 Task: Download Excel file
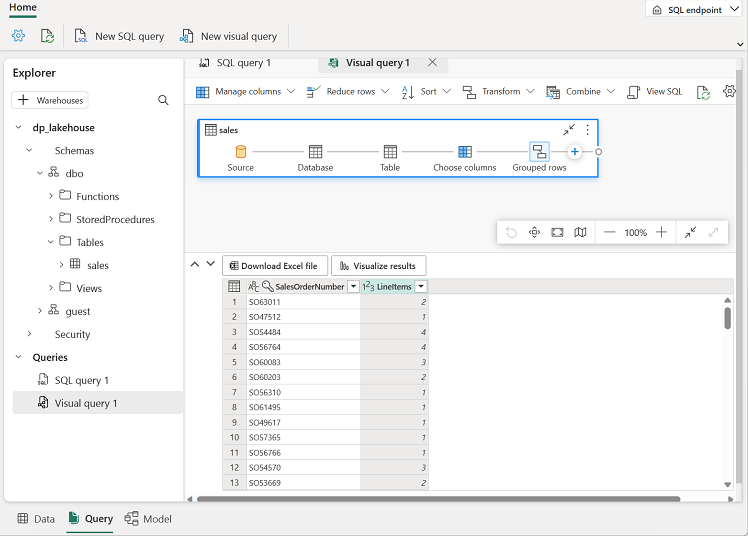click(275, 266)
